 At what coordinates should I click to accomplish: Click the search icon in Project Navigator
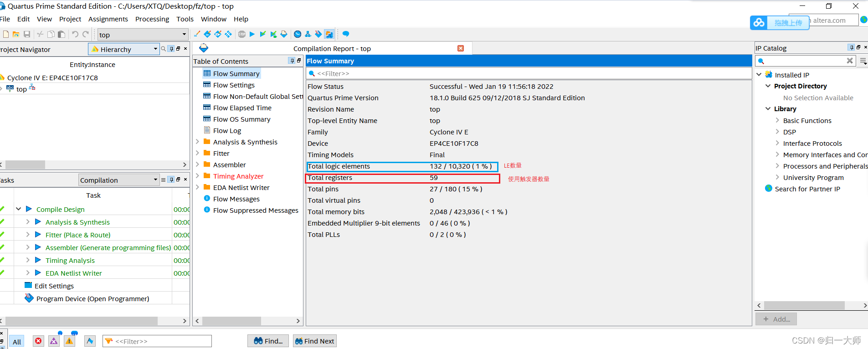164,49
